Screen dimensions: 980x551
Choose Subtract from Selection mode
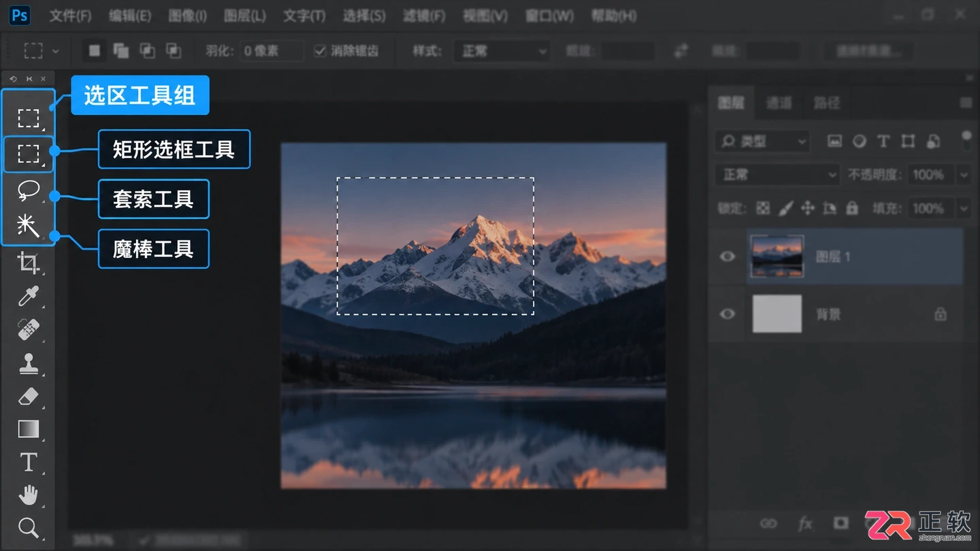click(x=147, y=50)
